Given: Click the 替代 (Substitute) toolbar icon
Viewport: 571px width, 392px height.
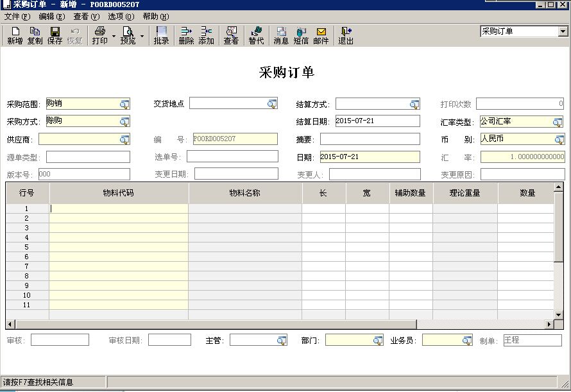Looking at the screenshot, I should [x=257, y=36].
